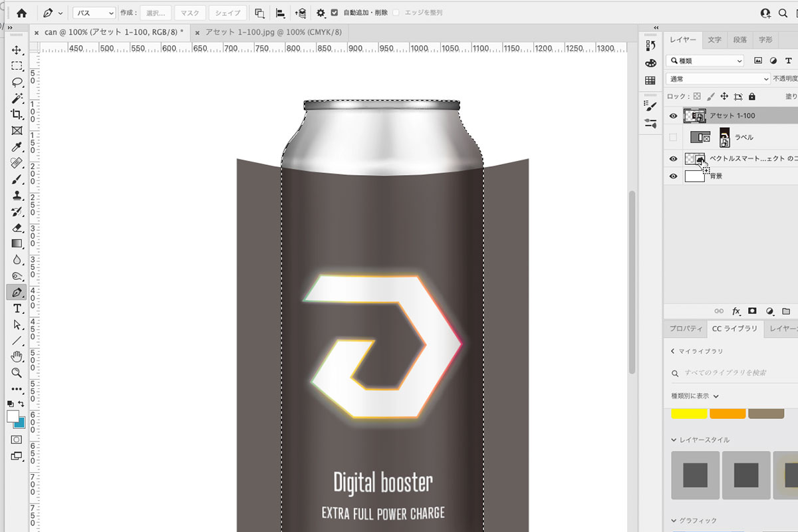This screenshot has width=798, height=532.
Task: Select the Crop tool
Action: click(x=17, y=114)
